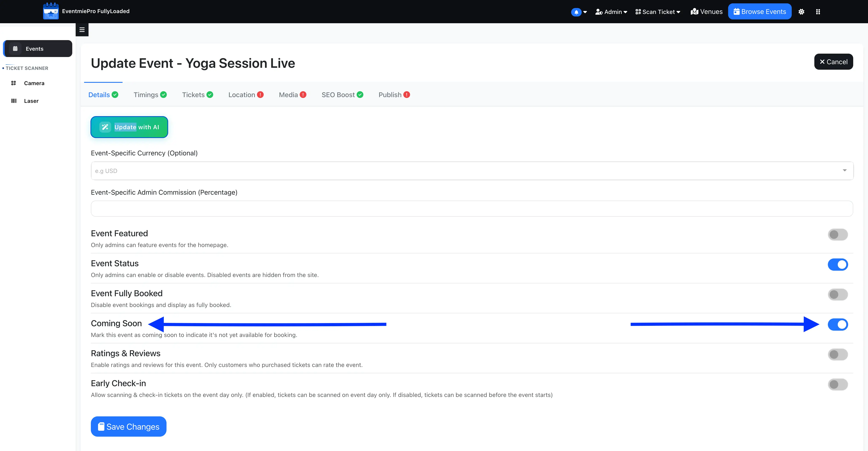Image resolution: width=868 pixels, height=451 pixels.
Task: Click the TICKET SCANNER section label
Action: click(27, 68)
